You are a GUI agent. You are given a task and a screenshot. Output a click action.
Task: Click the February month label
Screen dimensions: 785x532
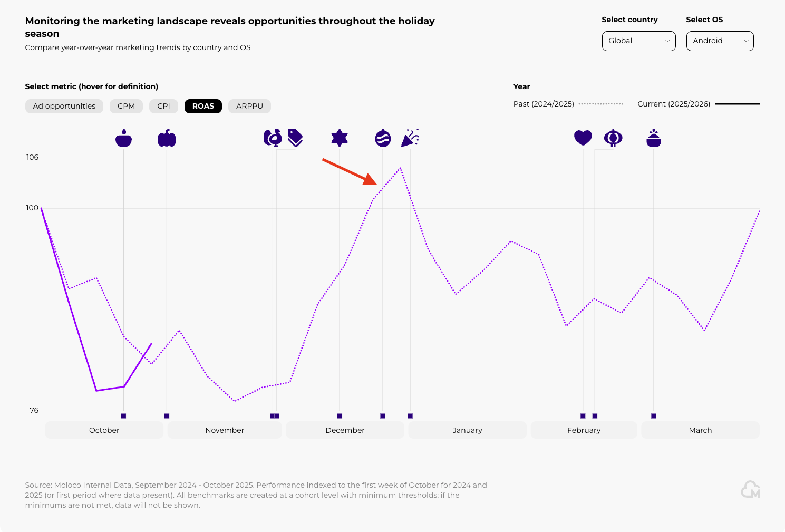584,430
